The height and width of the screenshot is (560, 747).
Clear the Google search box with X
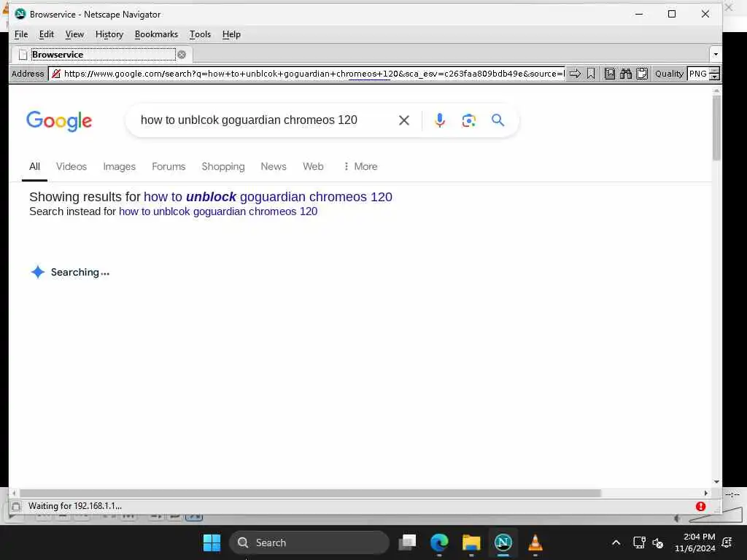pos(404,120)
